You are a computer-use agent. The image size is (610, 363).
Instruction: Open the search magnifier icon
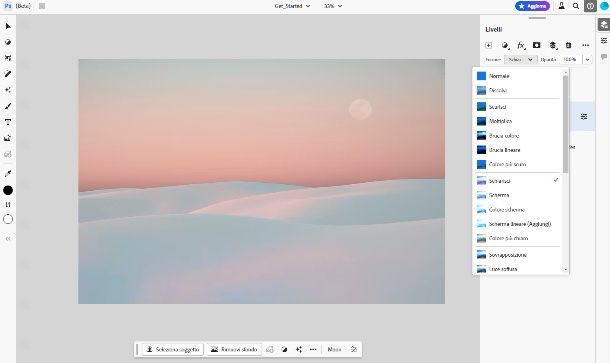[576, 6]
